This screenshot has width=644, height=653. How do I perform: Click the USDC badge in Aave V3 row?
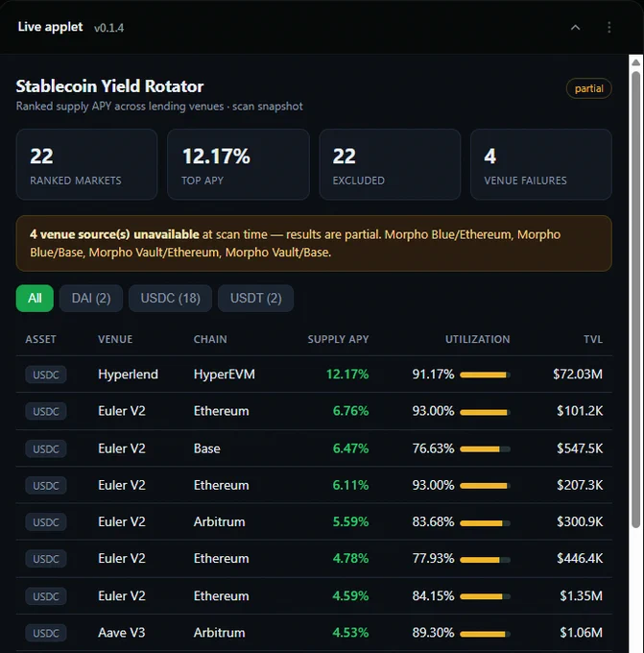[46, 633]
